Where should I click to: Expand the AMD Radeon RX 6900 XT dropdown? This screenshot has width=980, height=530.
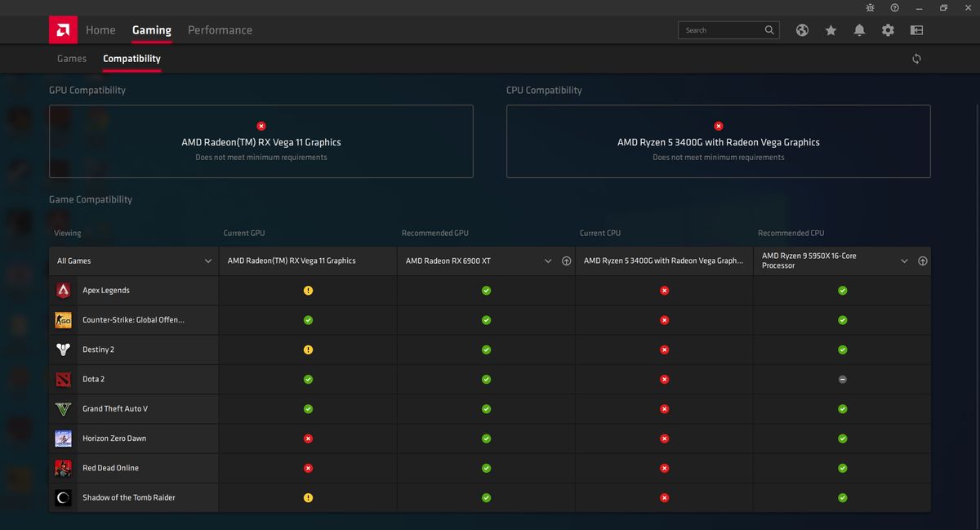click(548, 261)
